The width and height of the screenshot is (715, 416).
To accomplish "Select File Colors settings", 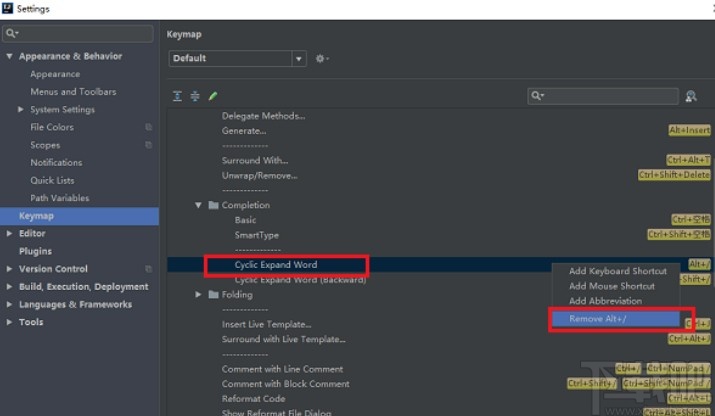I will point(52,127).
